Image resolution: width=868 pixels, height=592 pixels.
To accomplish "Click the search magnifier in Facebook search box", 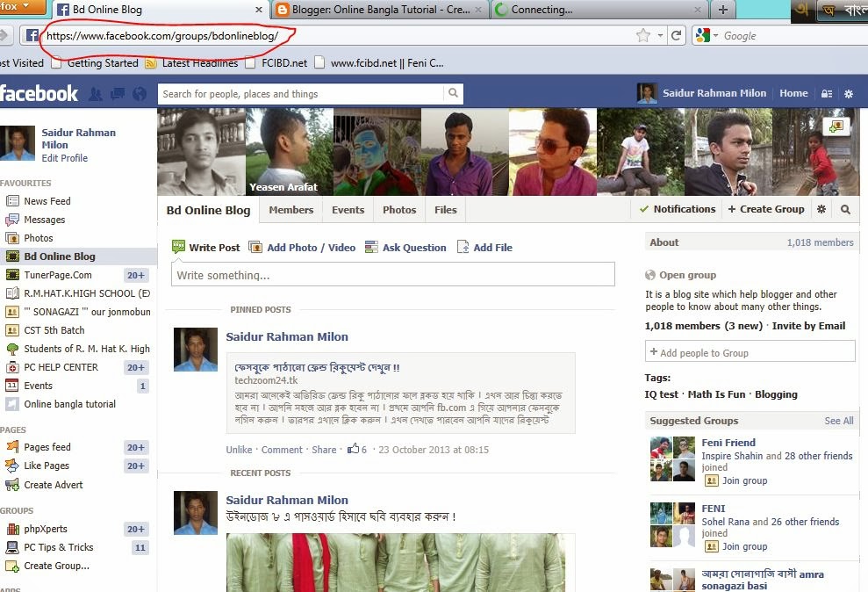I will click(453, 93).
